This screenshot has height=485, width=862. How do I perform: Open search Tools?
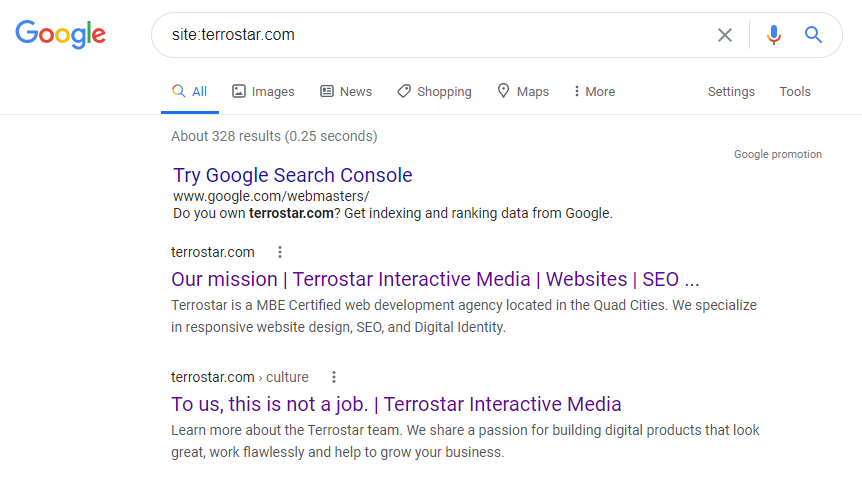(795, 91)
